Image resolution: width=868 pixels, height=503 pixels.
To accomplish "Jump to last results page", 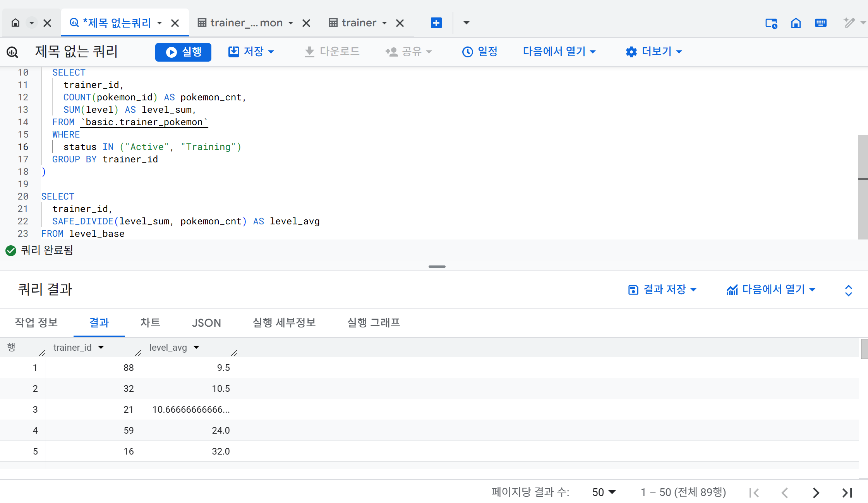I will pos(847,493).
